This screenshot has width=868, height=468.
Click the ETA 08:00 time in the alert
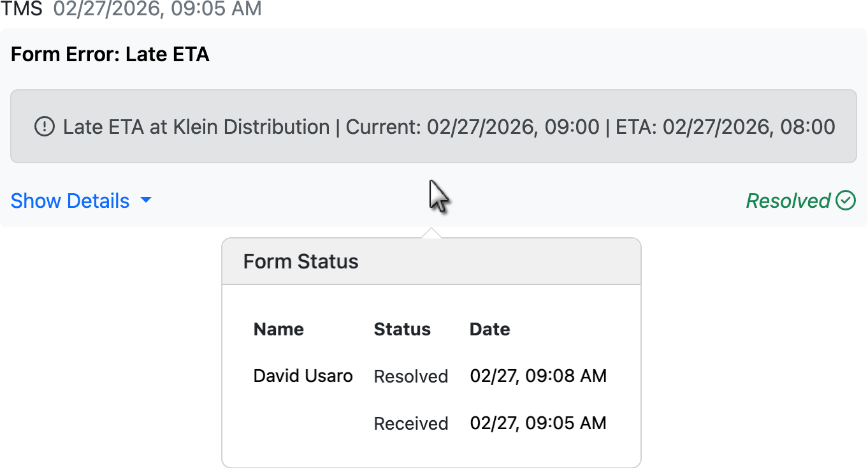pyautogui.click(x=749, y=127)
